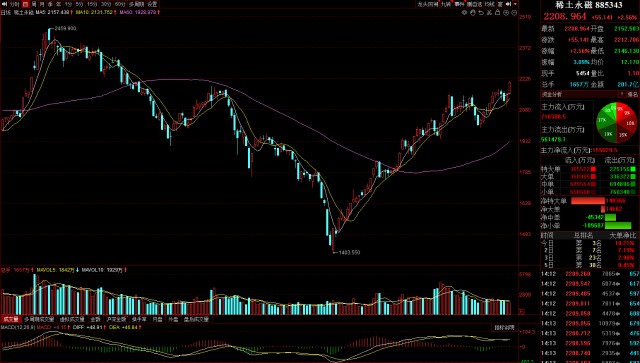Open the 设置 settings button
This screenshot has height=363, width=640.
click(152, 4)
